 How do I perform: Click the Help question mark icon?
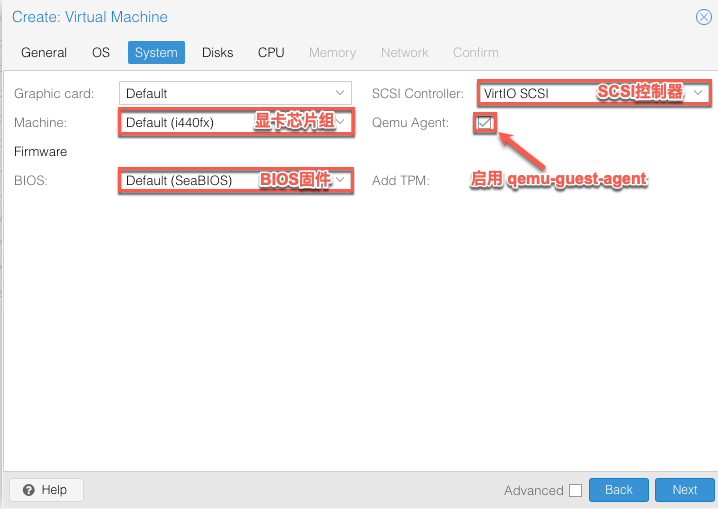click(x=28, y=490)
